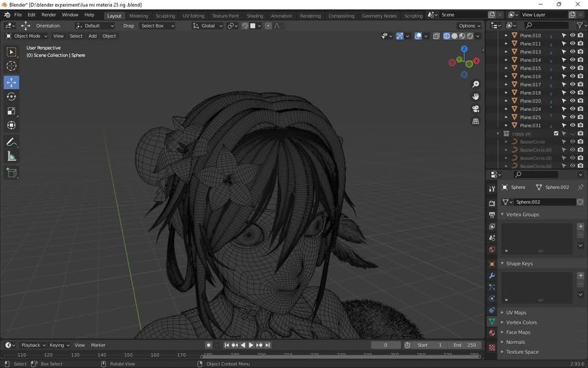
Task: Switch perspective/orthographic with the grid icon
Action: click(x=475, y=121)
